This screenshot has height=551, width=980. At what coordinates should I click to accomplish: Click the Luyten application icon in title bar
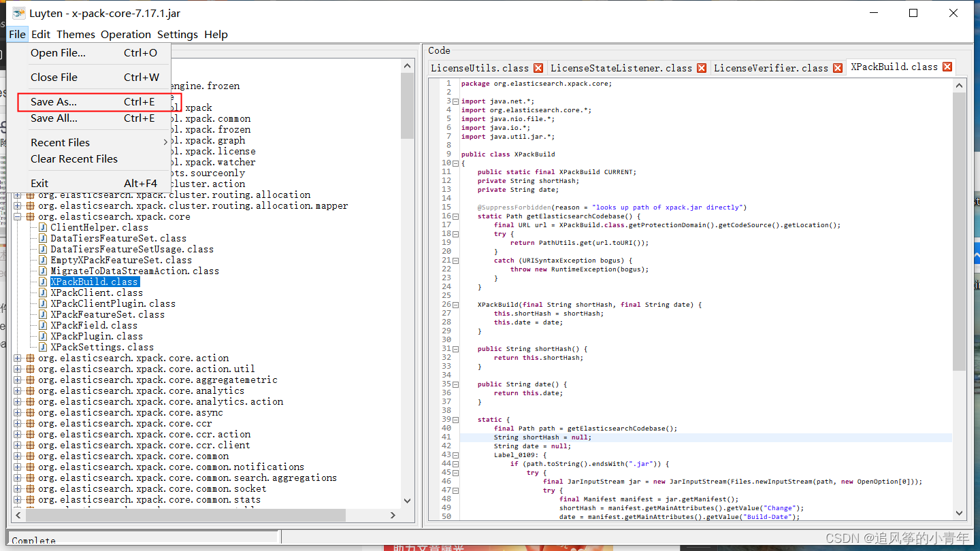click(19, 12)
